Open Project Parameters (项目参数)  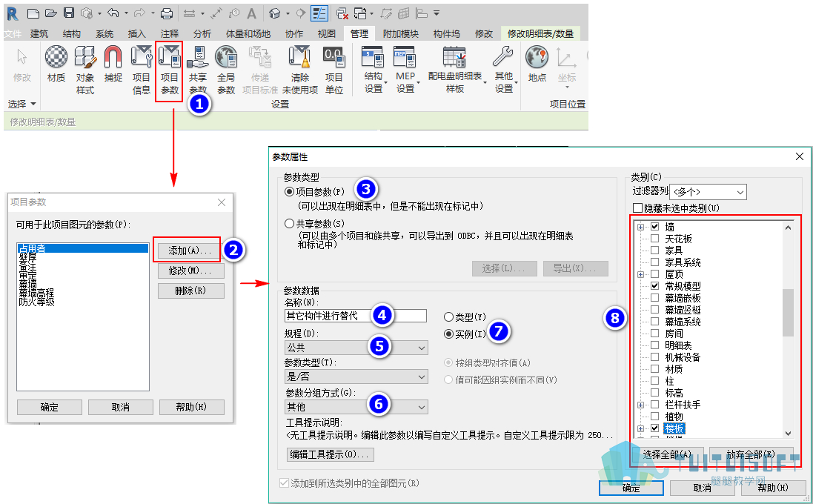point(170,70)
